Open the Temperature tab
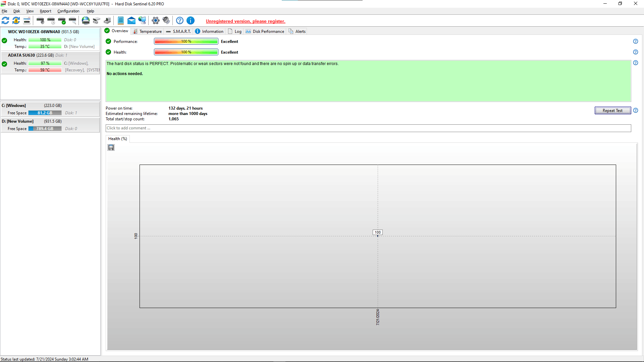Screen dimensions: 644x362 coord(148,32)
